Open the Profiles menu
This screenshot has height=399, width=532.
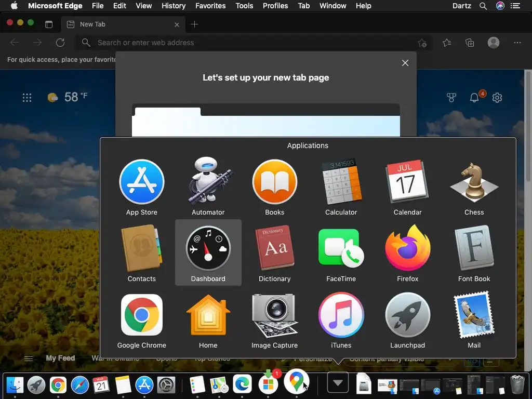(275, 6)
